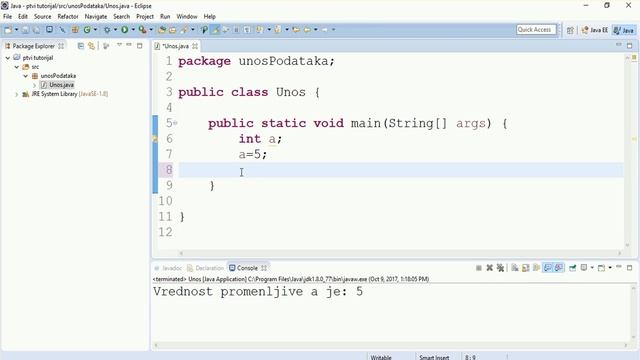Open the Source menu
640x360 pixels.
click(42, 16)
